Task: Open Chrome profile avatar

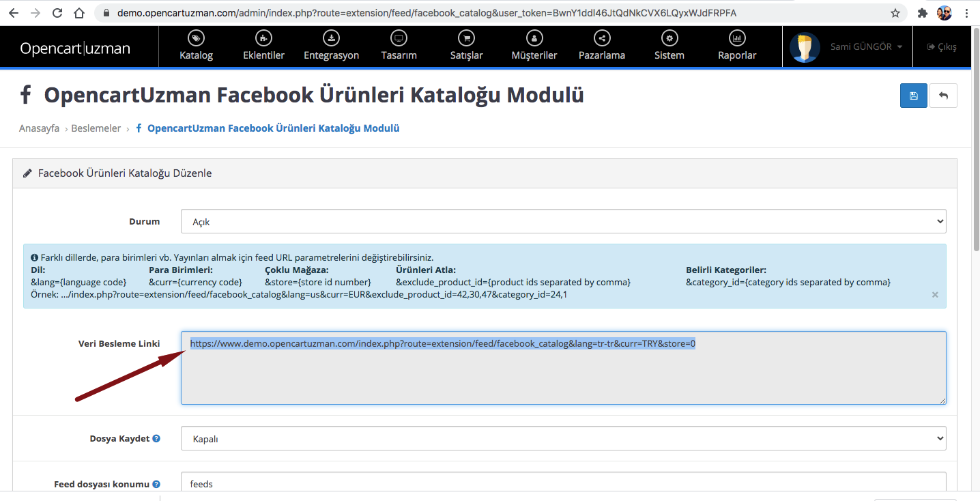Action: click(x=945, y=13)
